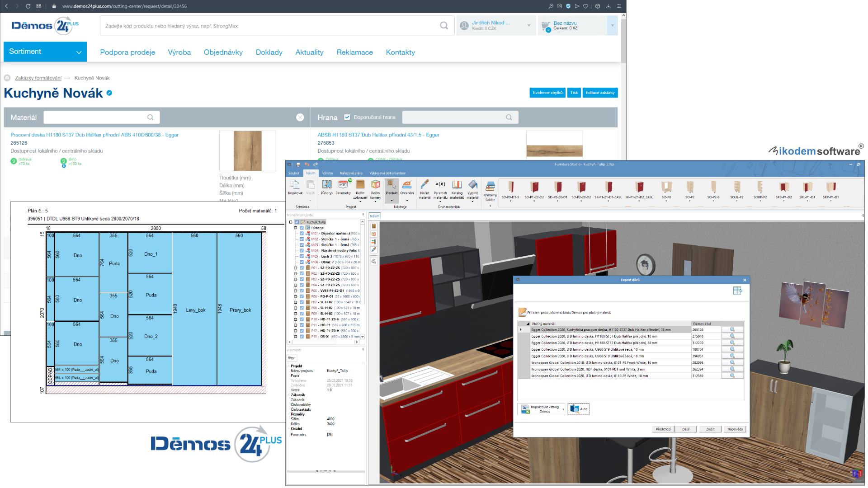Click the Evidence zbytků button
The height and width of the screenshot is (488, 868).
tap(547, 93)
